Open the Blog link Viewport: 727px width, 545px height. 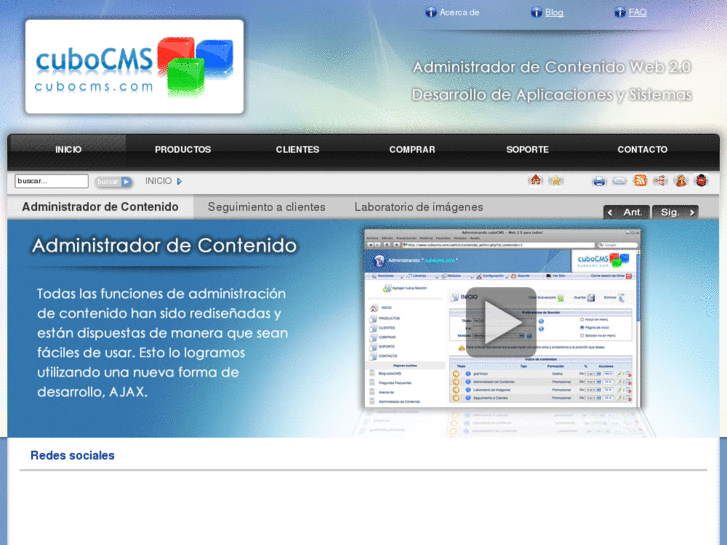click(554, 13)
